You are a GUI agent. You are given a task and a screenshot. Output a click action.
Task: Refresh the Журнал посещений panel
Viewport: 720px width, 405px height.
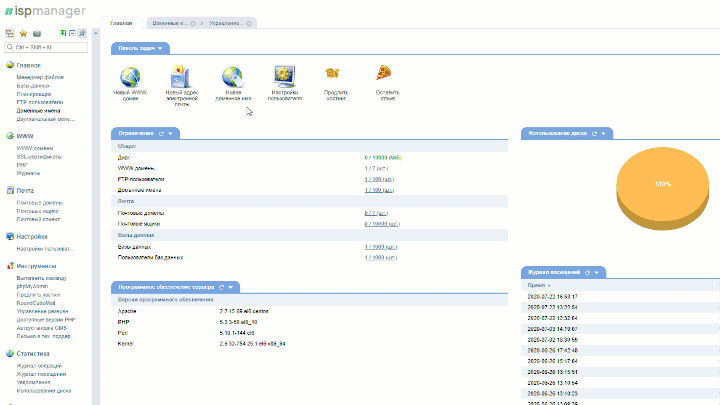click(x=587, y=273)
